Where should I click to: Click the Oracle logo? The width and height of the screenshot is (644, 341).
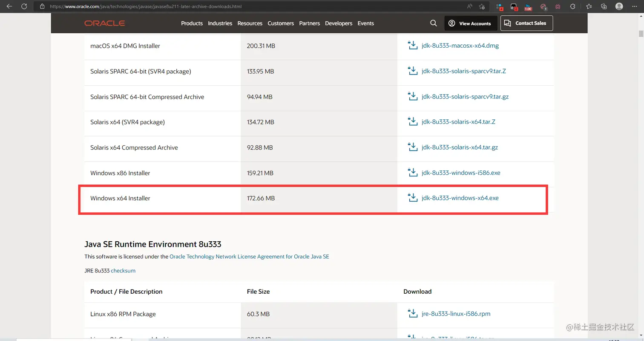click(104, 23)
